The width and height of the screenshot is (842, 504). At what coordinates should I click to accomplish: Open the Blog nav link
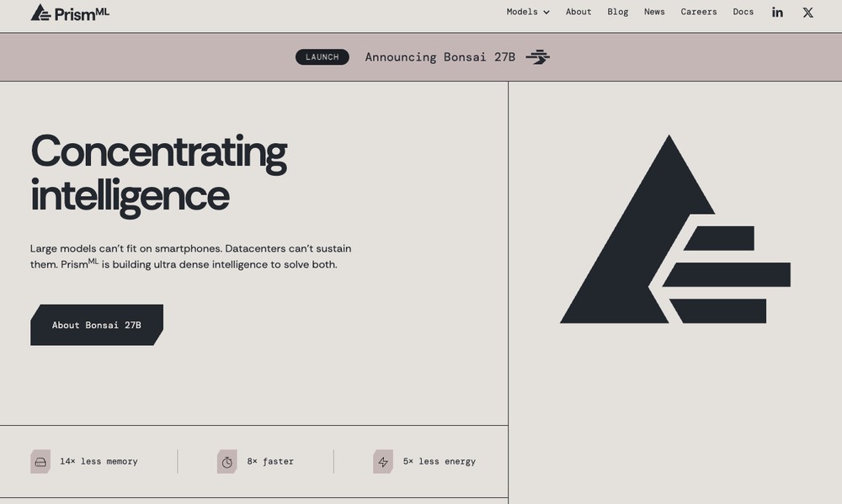(x=617, y=12)
